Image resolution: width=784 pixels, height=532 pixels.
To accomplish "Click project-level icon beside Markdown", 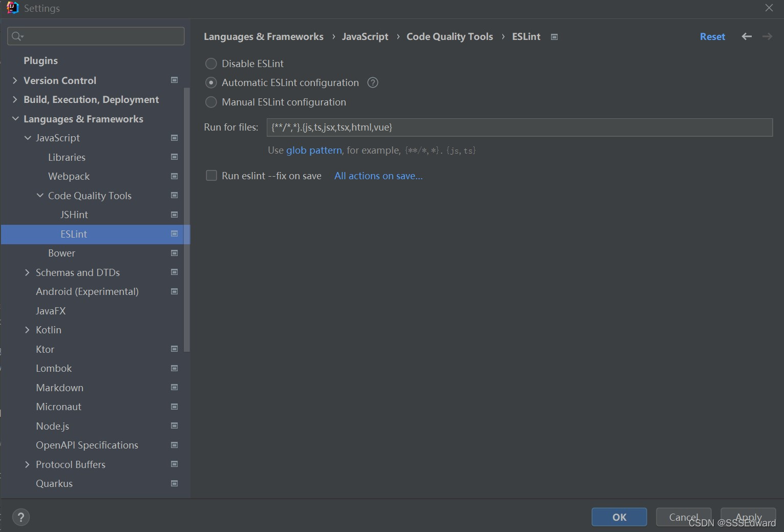I will [x=174, y=388].
